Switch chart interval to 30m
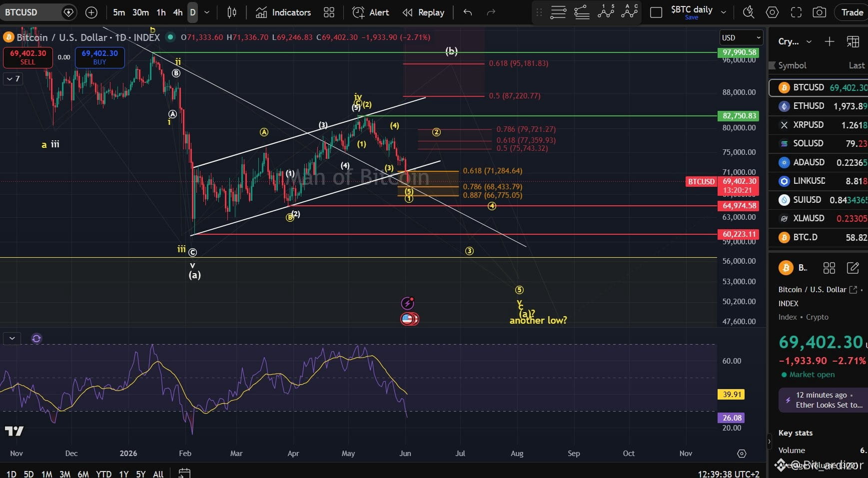The width and height of the screenshot is (868, 478). coord(140,12)
